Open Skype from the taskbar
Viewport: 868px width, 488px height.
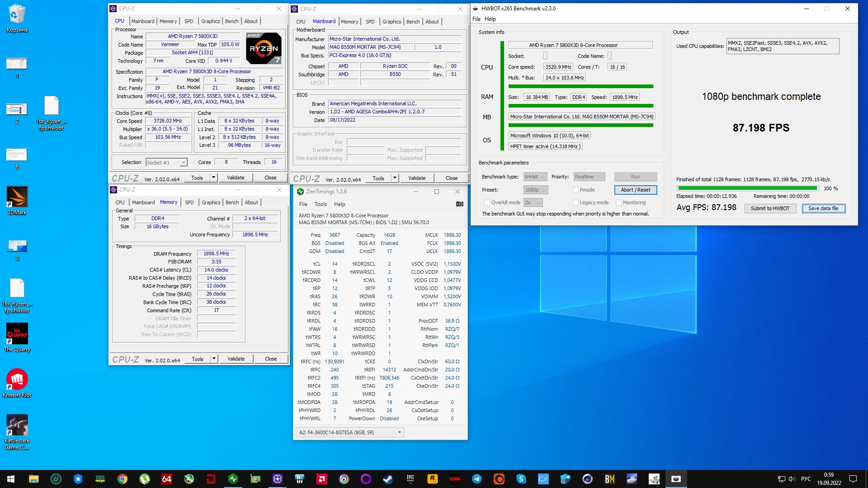[521, 479]
